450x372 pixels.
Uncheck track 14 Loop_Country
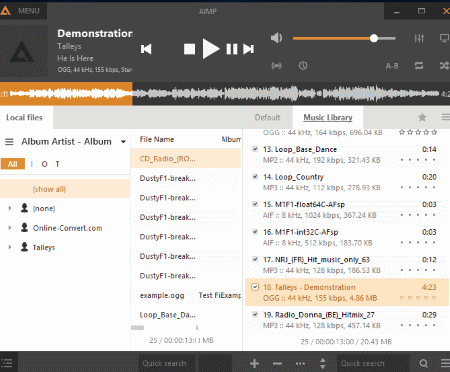click(x=255, y=177)
